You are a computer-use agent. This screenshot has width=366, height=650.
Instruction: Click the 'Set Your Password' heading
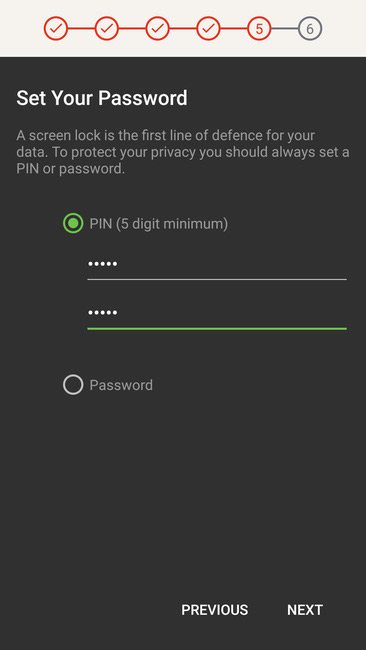(102, 98)
